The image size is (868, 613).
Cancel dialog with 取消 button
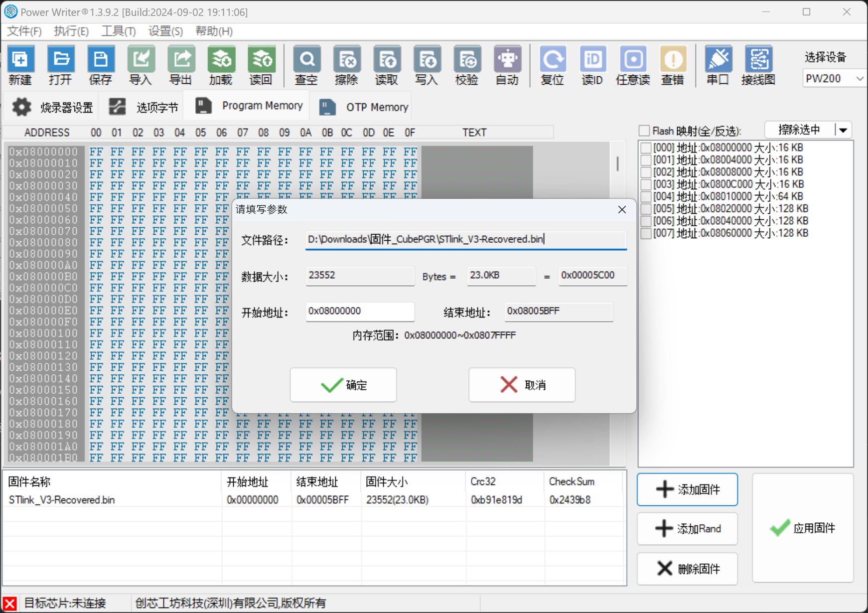pyautogui.click(x=522, y=385)
